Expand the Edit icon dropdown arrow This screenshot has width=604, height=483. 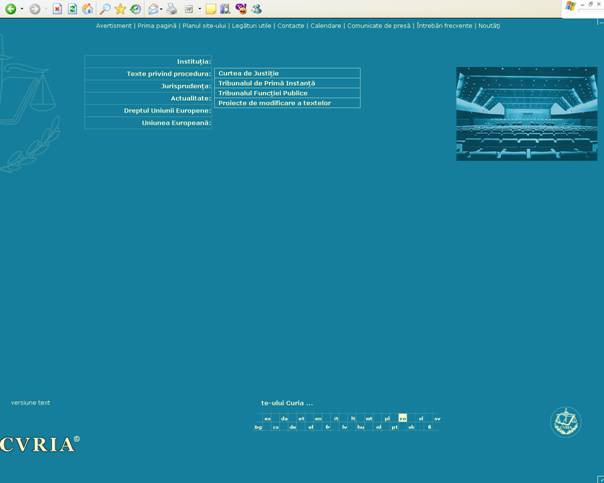click(200, 9)
